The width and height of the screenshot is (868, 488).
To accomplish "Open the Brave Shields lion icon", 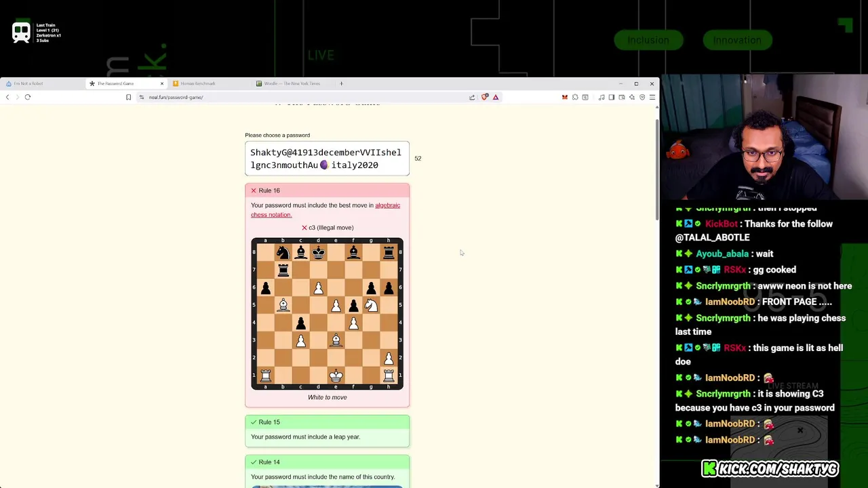I will [484, 97].
